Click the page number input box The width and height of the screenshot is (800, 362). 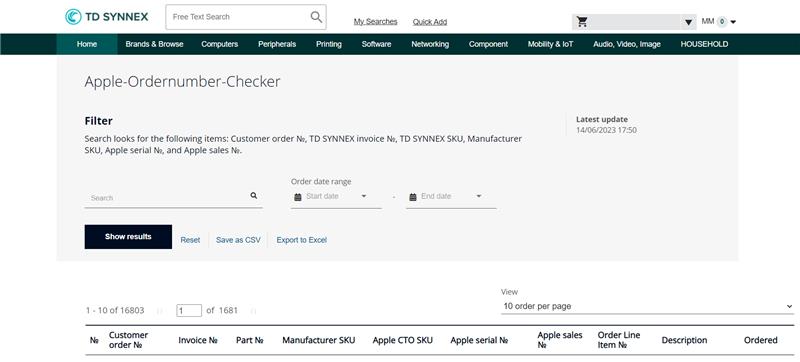[x=189, y=310]
